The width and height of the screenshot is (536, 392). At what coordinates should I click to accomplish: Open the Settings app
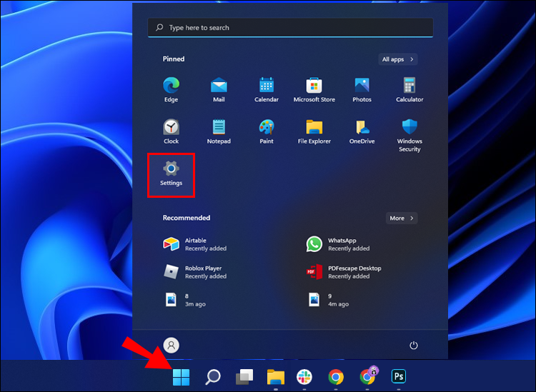click(171, 174)
